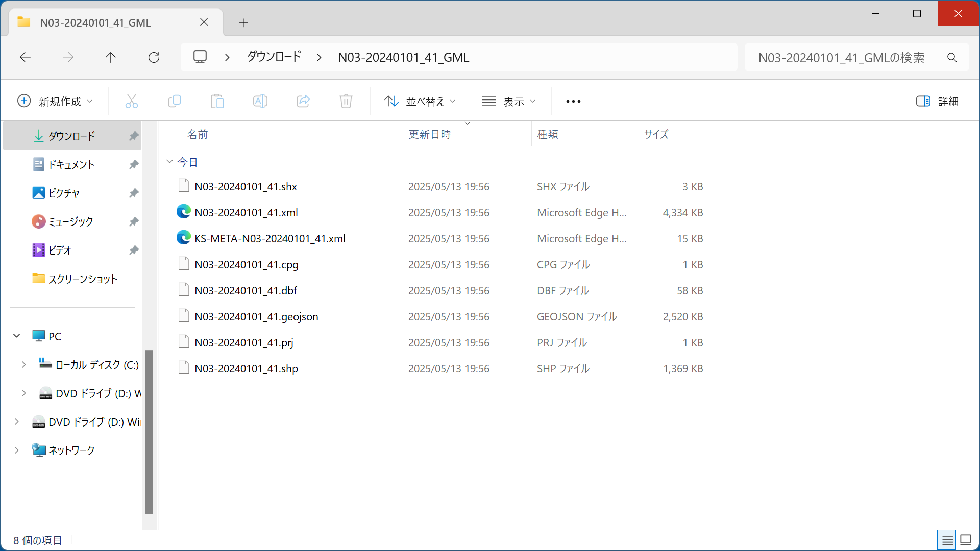Click the Share icon in toolbar

303,101
